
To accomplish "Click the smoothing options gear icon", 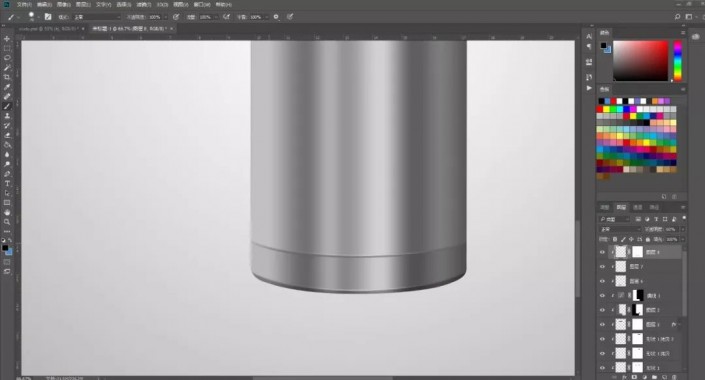I will [276, 17].
